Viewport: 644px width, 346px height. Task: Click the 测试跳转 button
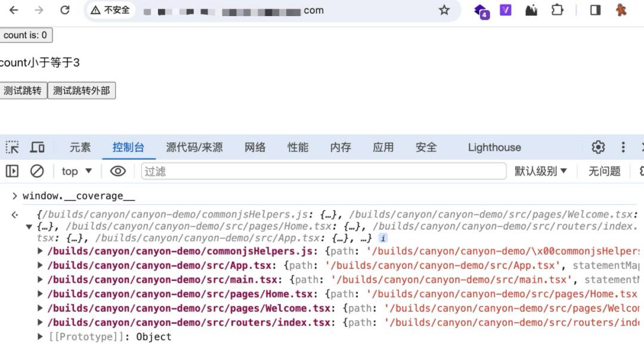(23, 91)
